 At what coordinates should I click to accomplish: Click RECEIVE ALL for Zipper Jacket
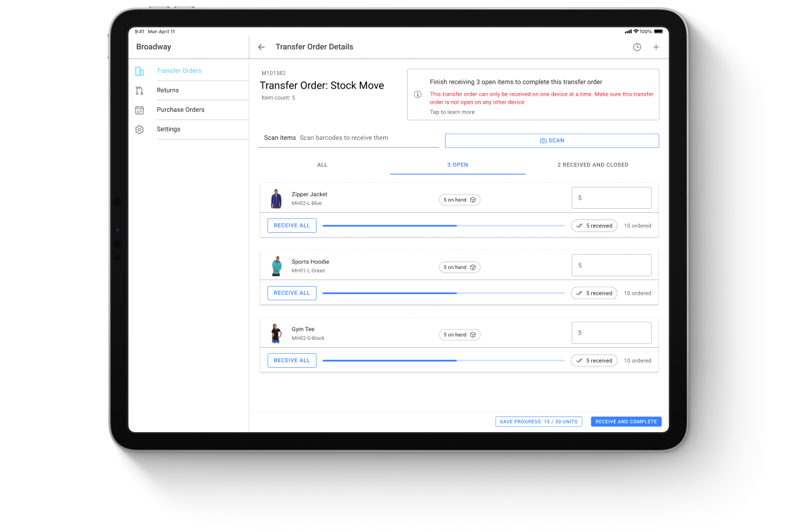click(x=292, y=225)
